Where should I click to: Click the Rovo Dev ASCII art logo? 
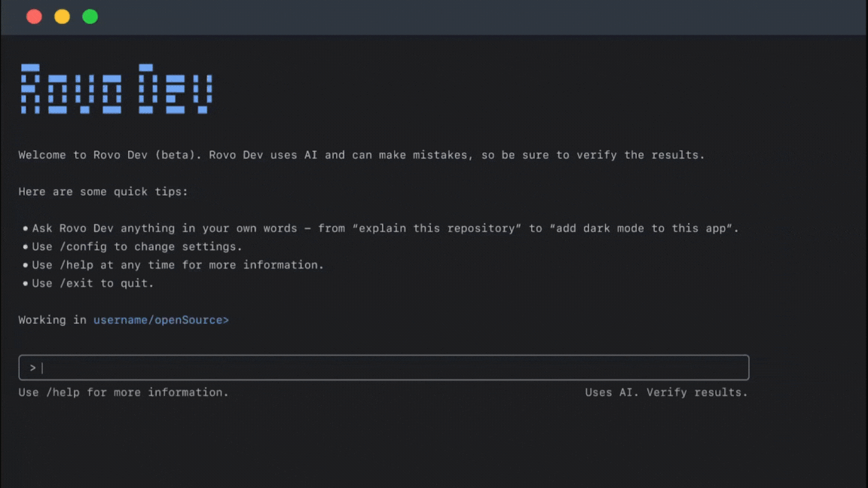pos(116,89)
